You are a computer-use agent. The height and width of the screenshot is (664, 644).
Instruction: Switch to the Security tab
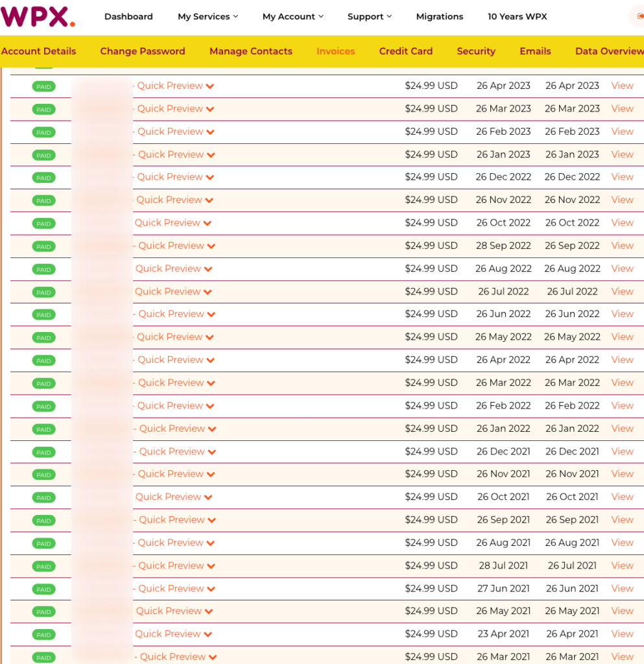(475, 51)
